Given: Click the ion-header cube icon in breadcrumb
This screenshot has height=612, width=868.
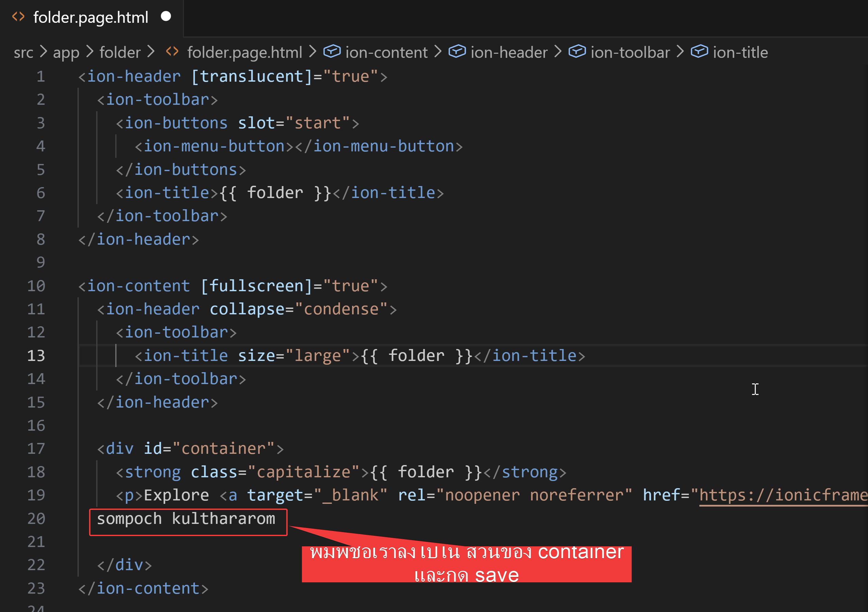Looking at the screenshot, I should [x=457, y=51].
